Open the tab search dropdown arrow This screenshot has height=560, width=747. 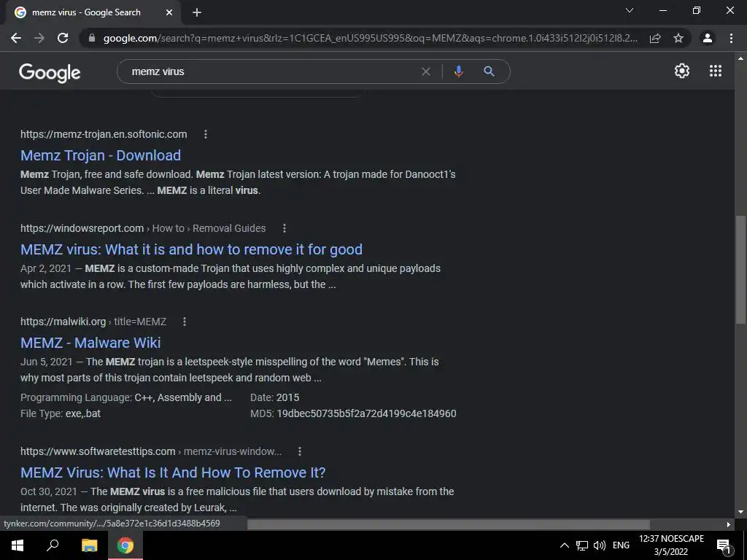[630, 10]
